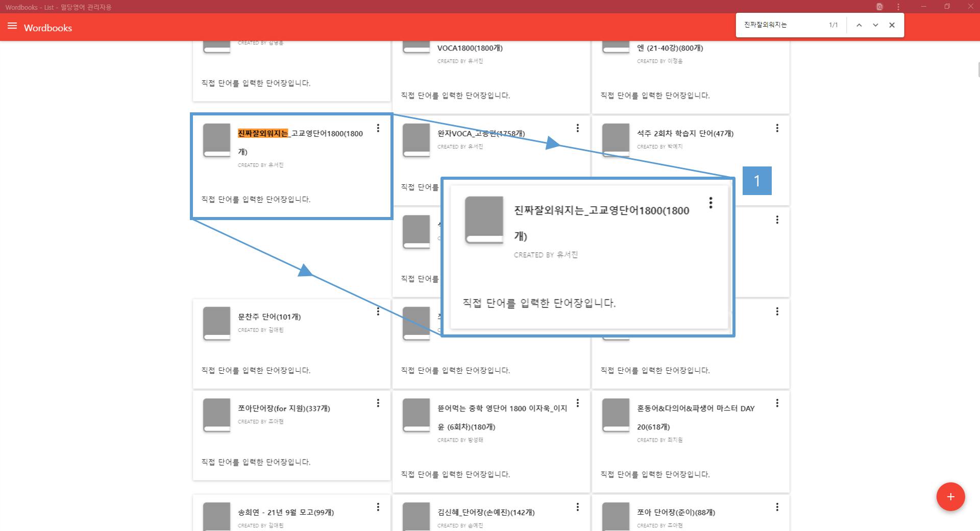This screenshot has height=531, width=980.
Task: Open wordbook 완자VOCA_고등편(1758개) title
Action: 481,133
